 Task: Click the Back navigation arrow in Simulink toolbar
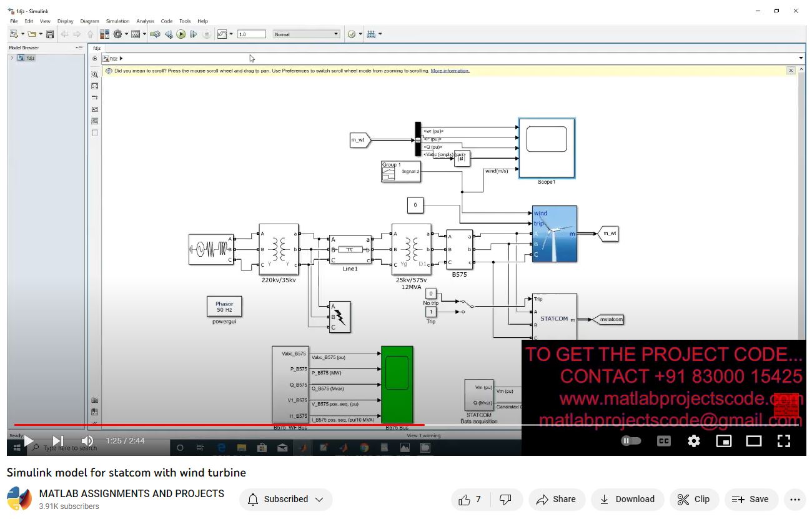tap(64, 34)
